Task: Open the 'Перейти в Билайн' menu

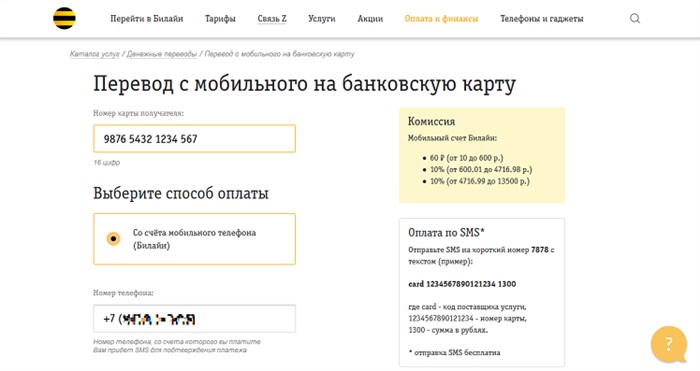Action: (147, 19)
